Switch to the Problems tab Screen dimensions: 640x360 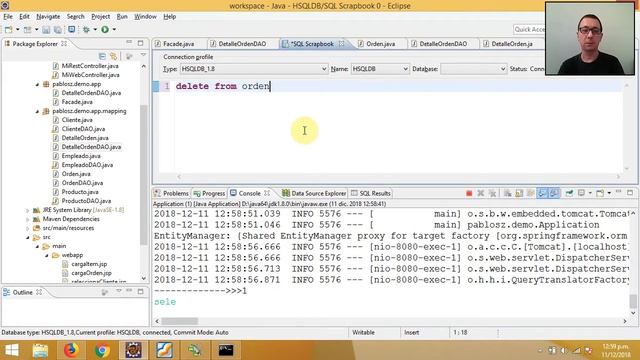tap(171, 193)
